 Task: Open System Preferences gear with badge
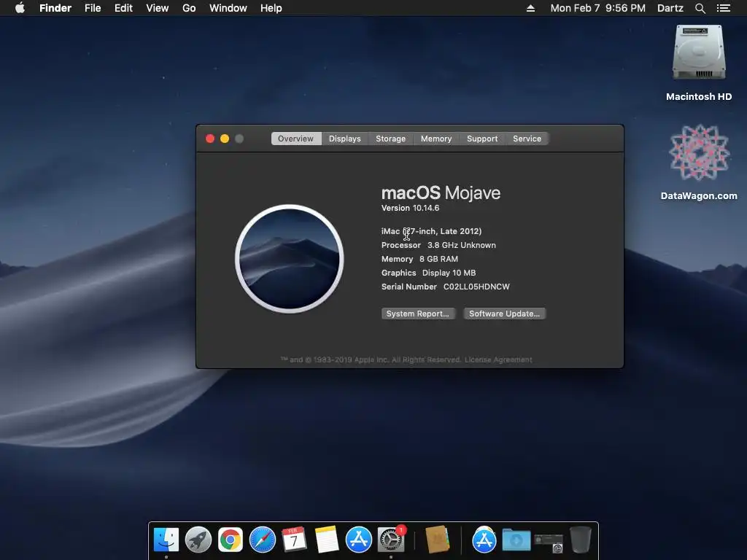[391, 540]
